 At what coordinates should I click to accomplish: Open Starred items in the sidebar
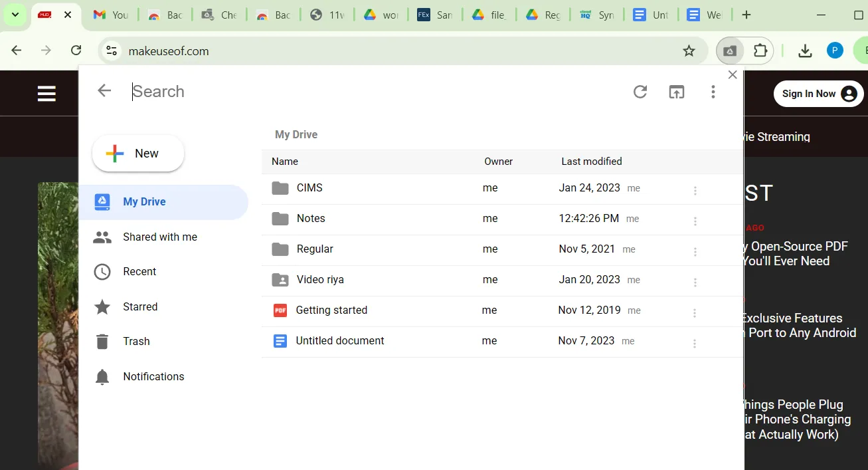(x=141, y=306)
